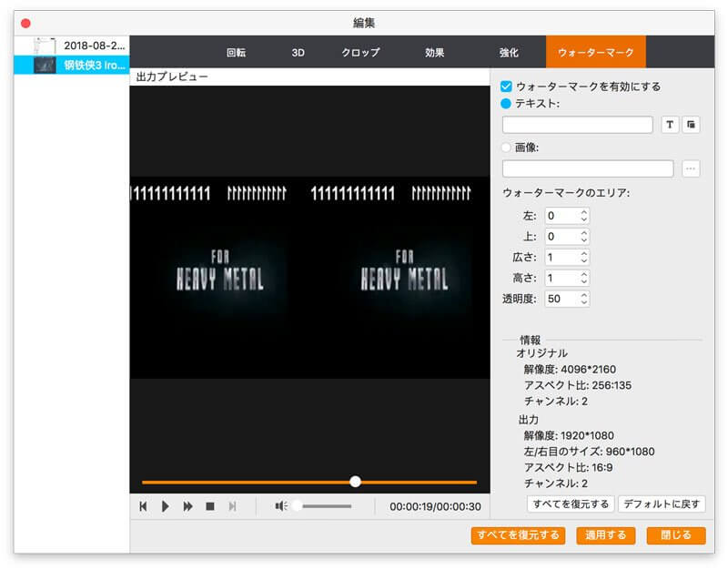Disable the ウォーターマークを有効にする checkbox
The width and height of the screenshot is (728, 570).
point(506,87)
